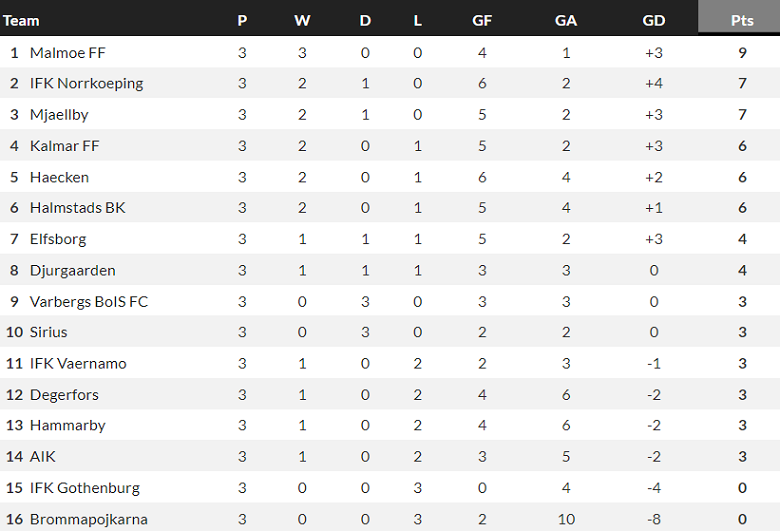Open IFK Norrkoeping team page
The width and height of the screenshot is (780, 531).
point(86,83)
